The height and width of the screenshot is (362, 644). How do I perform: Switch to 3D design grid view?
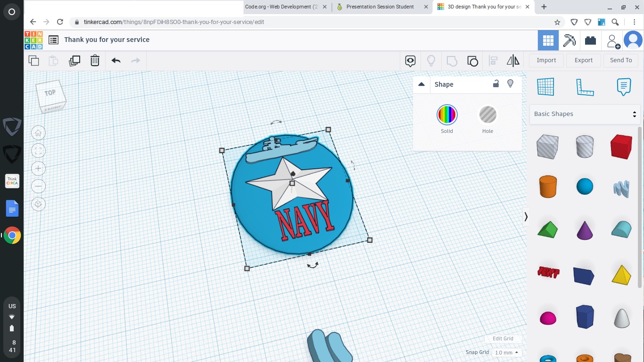(548, 41)
